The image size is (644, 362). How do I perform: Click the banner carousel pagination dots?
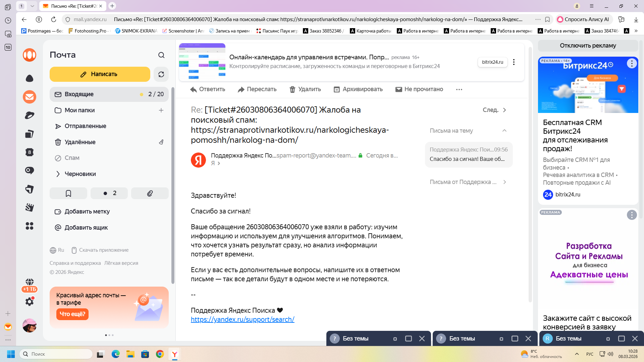[109, 335]
